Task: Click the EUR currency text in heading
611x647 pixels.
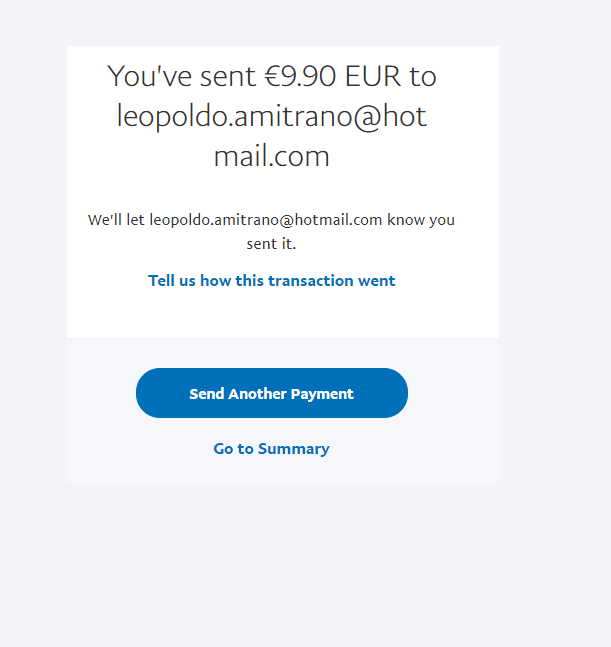Action: click(x=373, y=76)
